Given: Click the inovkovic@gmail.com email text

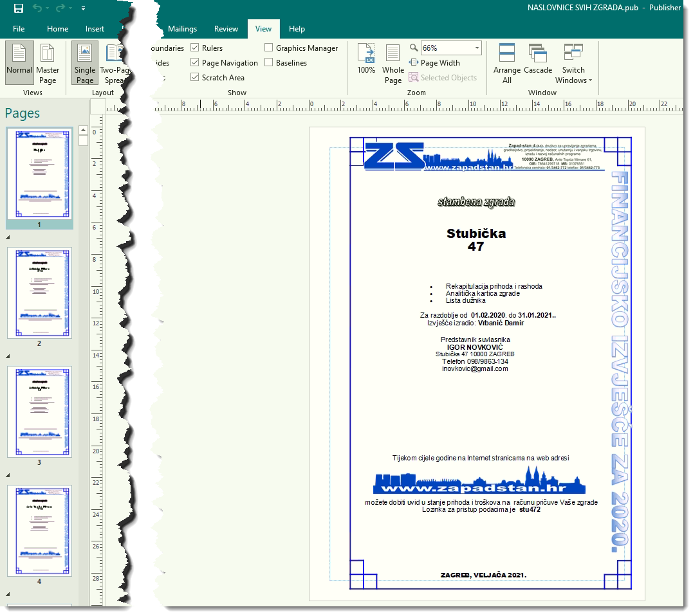Looking at the screenshot, I should point(475,368).
